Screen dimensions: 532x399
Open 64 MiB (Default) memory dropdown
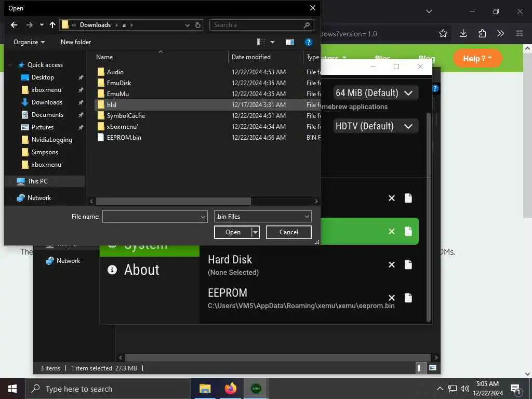pyautogui.click(x=375, y=92)
